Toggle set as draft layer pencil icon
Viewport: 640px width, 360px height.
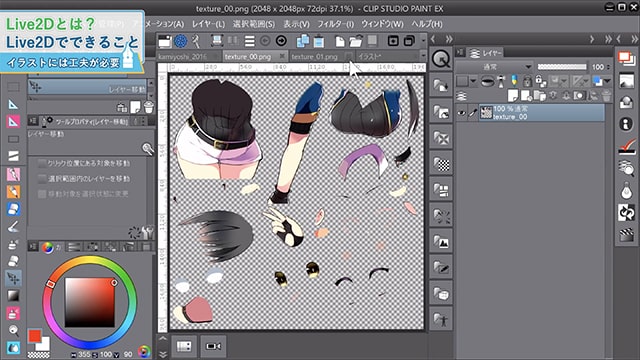(514, 81)
